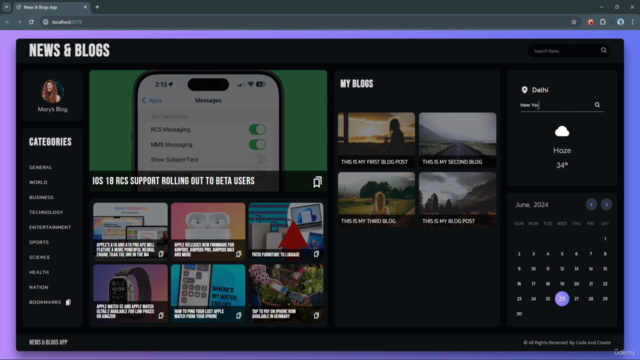Bookmark the Apple A18 and A18 Pro article

[161, 254]
